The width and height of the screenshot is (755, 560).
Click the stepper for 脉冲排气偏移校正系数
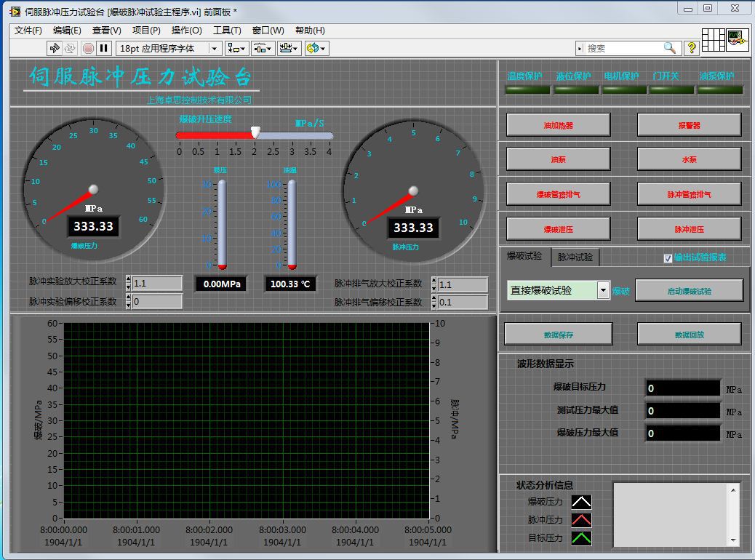click(434, 302)
